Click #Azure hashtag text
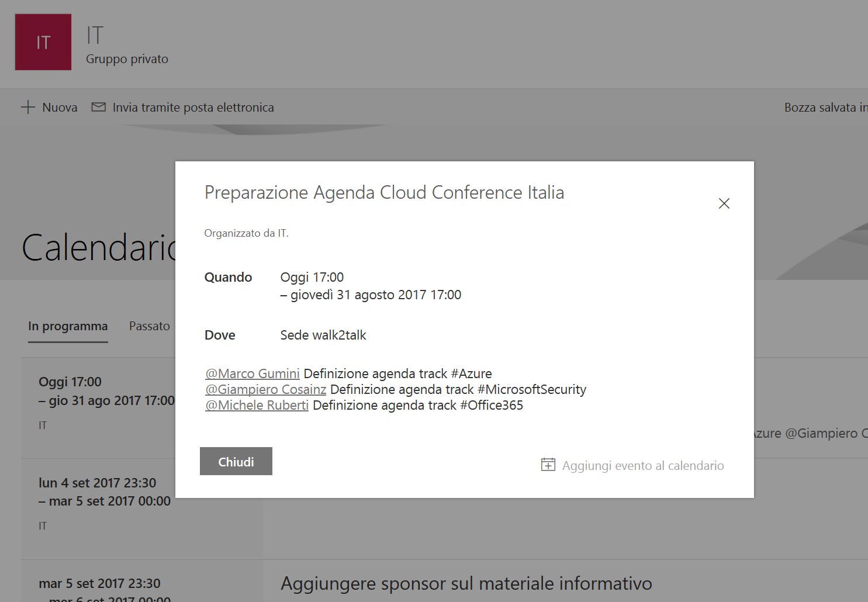The height and width of the screenshot is (602, 868). click(471, 373)
